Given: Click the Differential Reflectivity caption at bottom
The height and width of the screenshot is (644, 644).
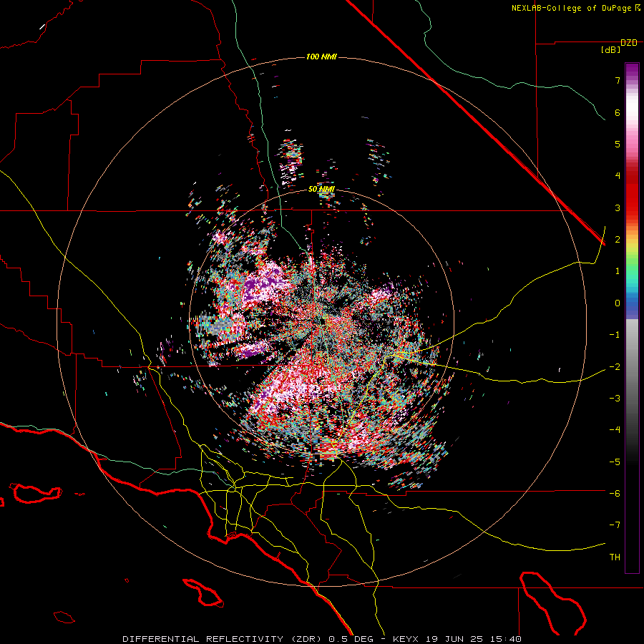Looking at the screenshot, I should click(x=322, y=639).
